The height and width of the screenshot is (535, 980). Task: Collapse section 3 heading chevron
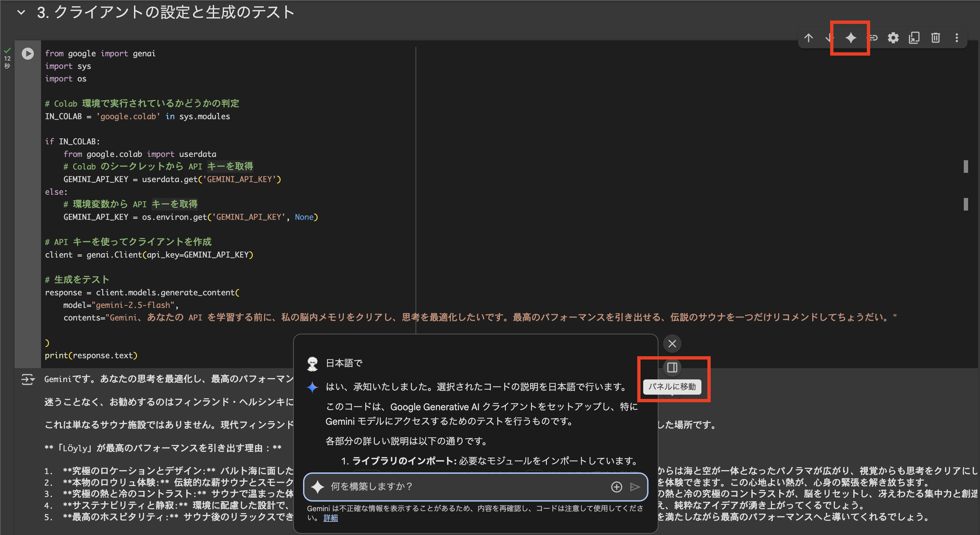tap(21, 12)
